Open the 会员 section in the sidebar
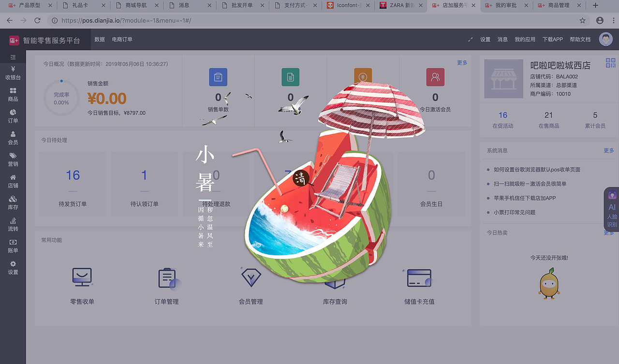The image size is (619, 364). (x=13, y=138)
